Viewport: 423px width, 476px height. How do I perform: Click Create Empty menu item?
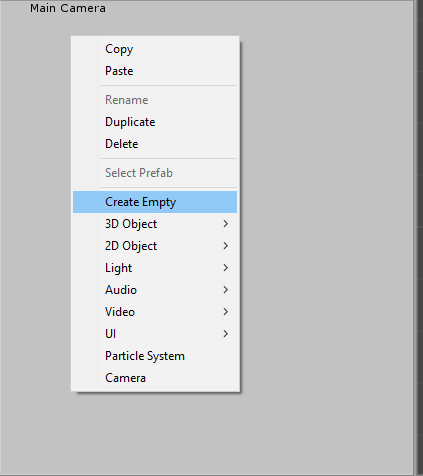[155, 202]
